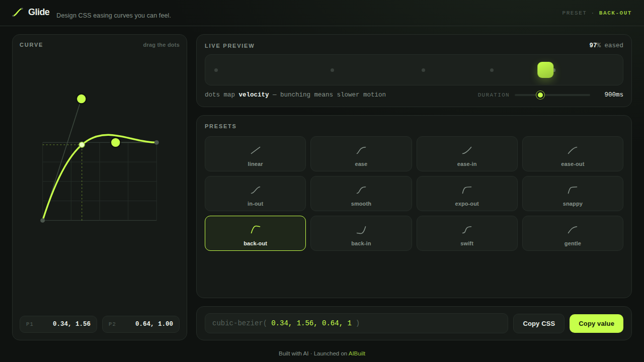
Task: Click the 'drag the dots' hint
Action: 161,45
